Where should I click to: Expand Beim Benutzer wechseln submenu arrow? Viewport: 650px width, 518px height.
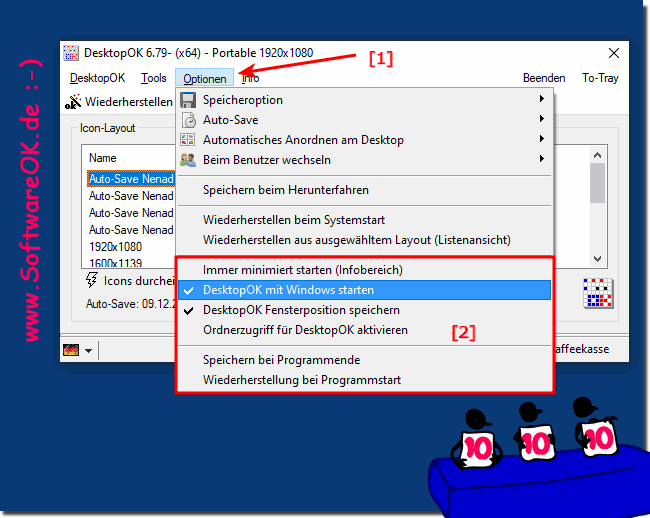541,159
